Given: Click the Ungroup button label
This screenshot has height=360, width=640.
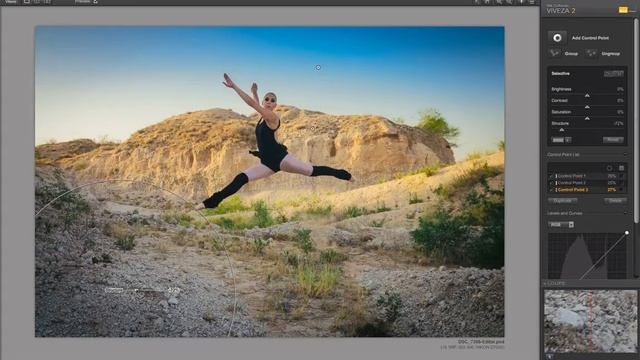Looking at the screenshot, I should (x=611, y=53).
